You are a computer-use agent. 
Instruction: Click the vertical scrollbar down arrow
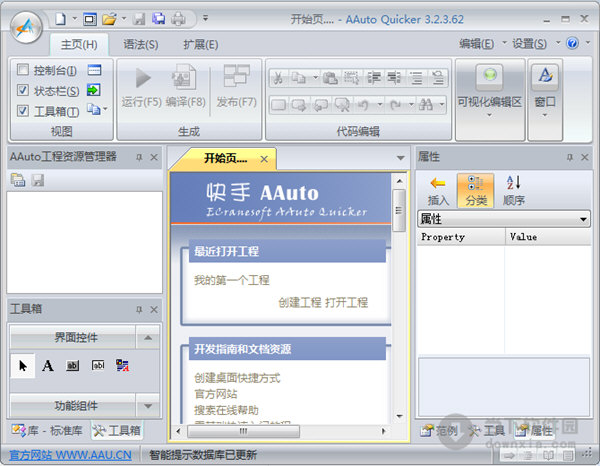click(399, 416)
